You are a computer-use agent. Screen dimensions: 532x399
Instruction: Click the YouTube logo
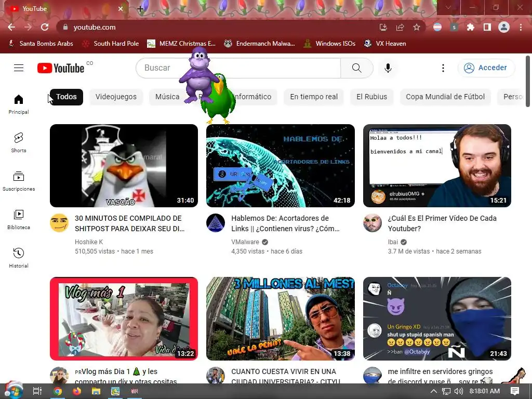[x=61, y=68]
